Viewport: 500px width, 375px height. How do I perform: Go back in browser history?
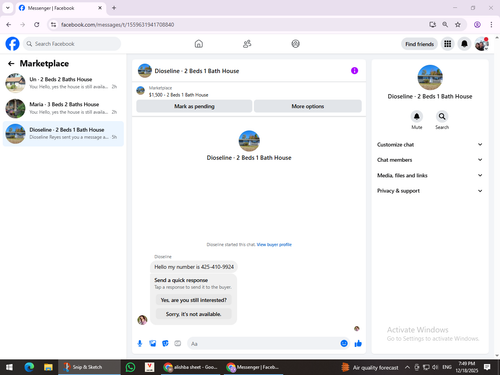[9, 24]
